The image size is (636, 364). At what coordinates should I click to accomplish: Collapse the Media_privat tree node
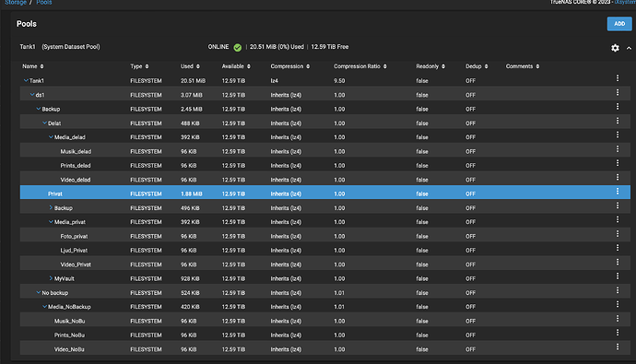pos(51,222)
